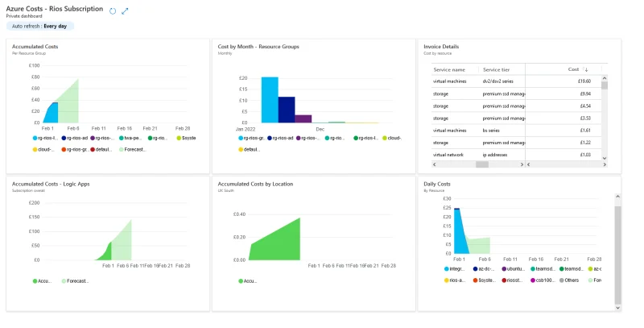Click the Cost column sort arrow icon

click(x=586, y=69)
